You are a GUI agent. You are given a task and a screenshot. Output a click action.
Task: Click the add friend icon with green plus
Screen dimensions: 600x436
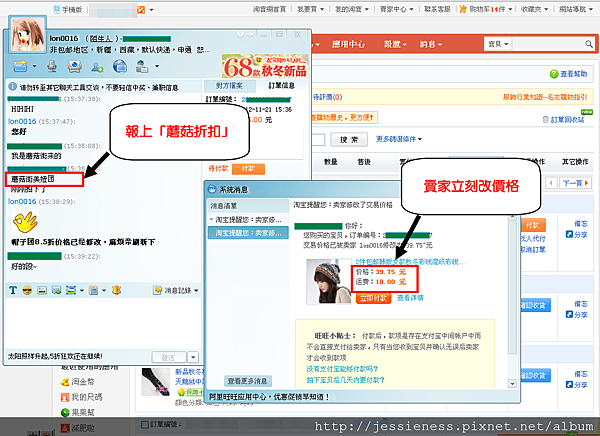[97, 67]
